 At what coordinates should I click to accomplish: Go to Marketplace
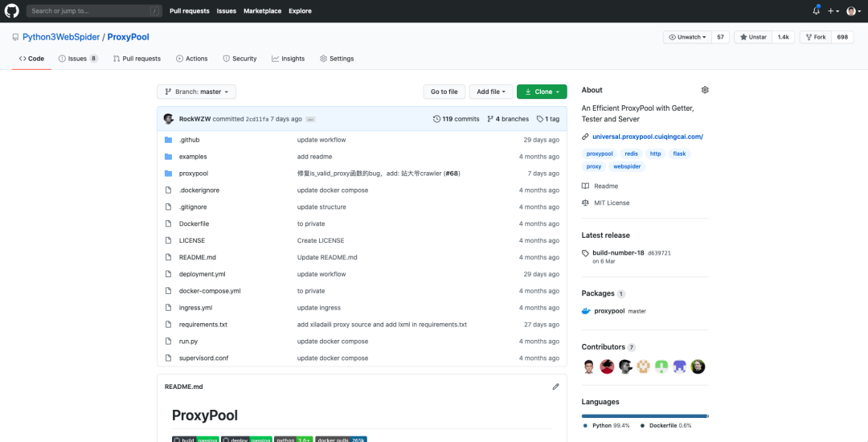[x=262, y=11]
